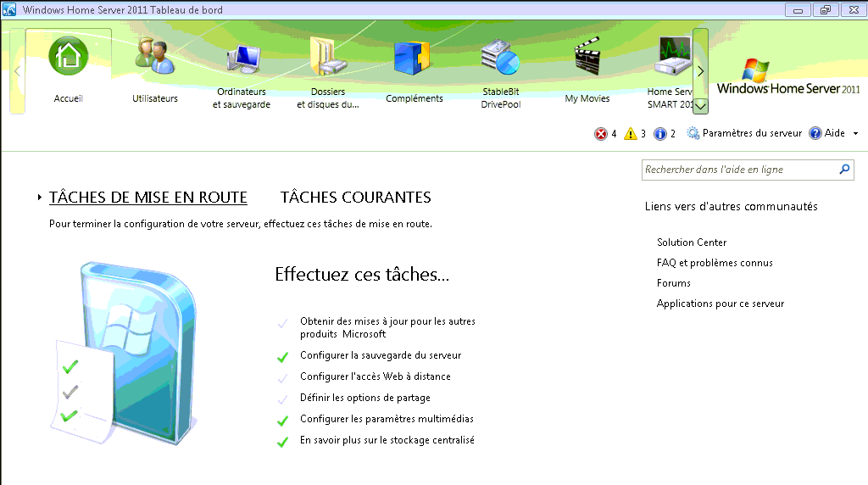
Task: Open the Solution Center link
Action: 692,242
